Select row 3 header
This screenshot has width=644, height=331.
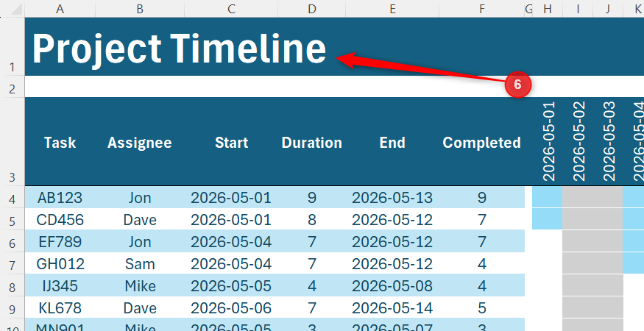13,141
